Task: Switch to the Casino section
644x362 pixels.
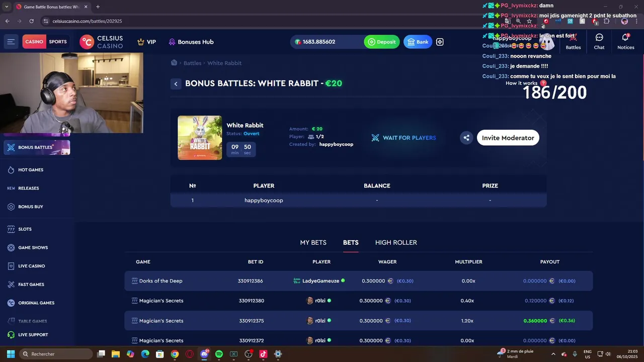Action: pyautogui.click(x=34, y=42)
